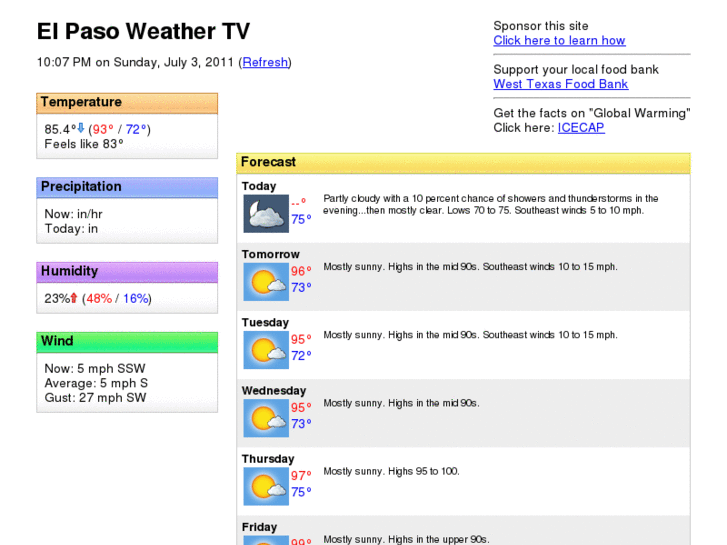Image resolution: width=727 pixels, height=545 pixels.
Task: Click Thursday's 'Mostly sunny. Highs 95 to 100.' text
Action: coord(391,471)
